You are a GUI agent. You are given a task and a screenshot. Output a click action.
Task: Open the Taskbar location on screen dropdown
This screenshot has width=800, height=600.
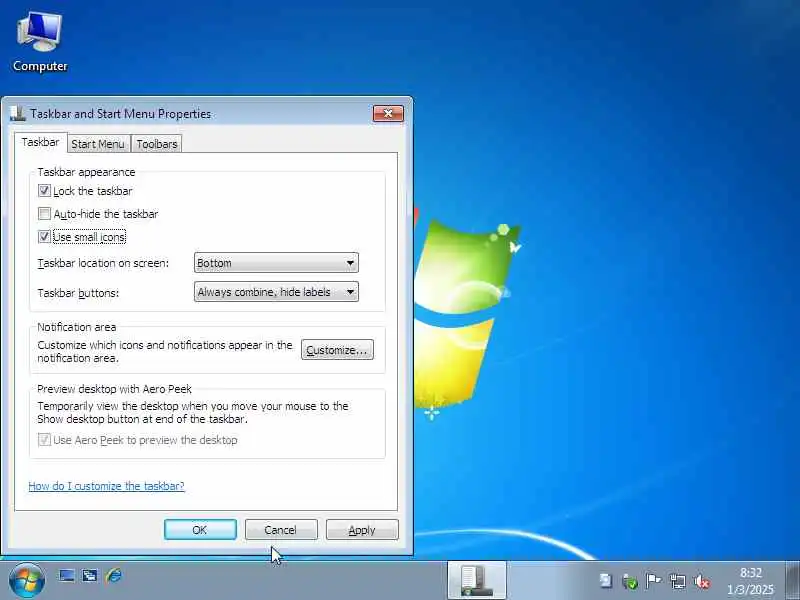coord(276,263)
